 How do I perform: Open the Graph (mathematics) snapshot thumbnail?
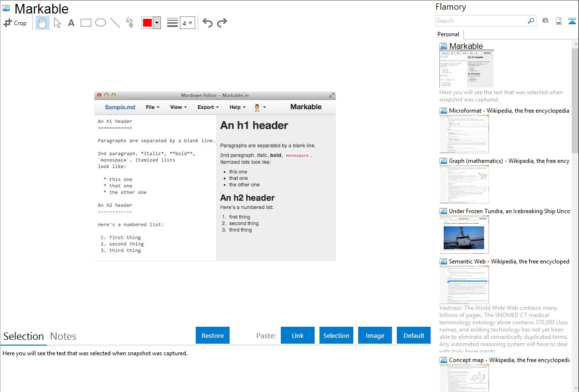464,184
